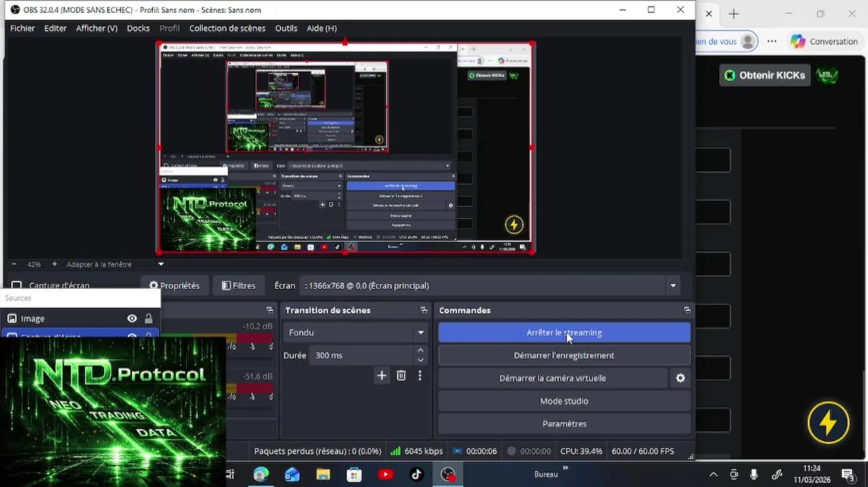
Task: Delete the selected scene transition
Action: [401, 375]
